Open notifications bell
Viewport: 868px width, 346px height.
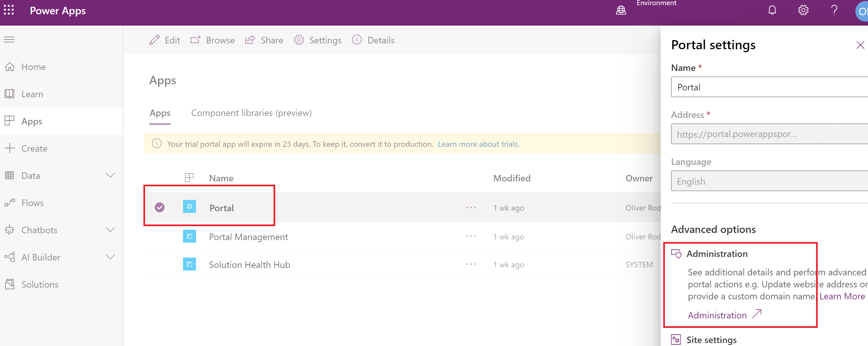click(x=772, y=10)
